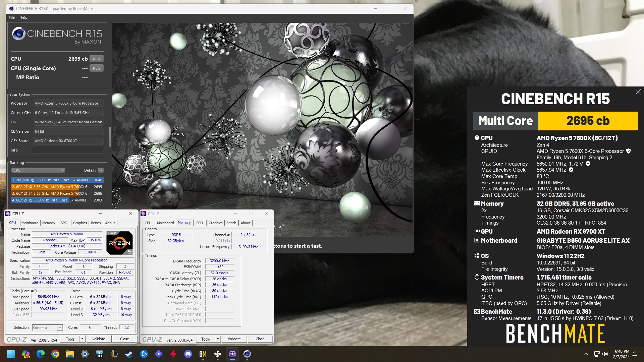The image size is (644, 362).
Task: Click Validate in right CPU-Z window
Action: (234, 339)
